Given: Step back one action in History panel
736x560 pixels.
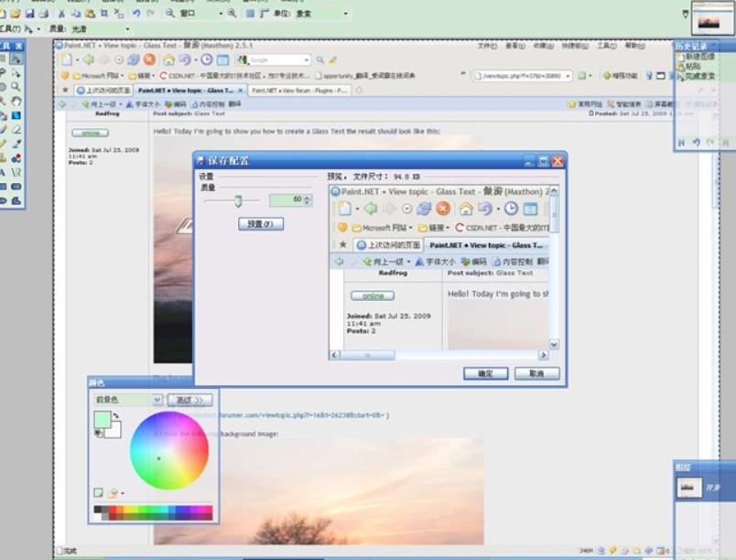Looking at the screenshot, I should (x=696, y=143).
